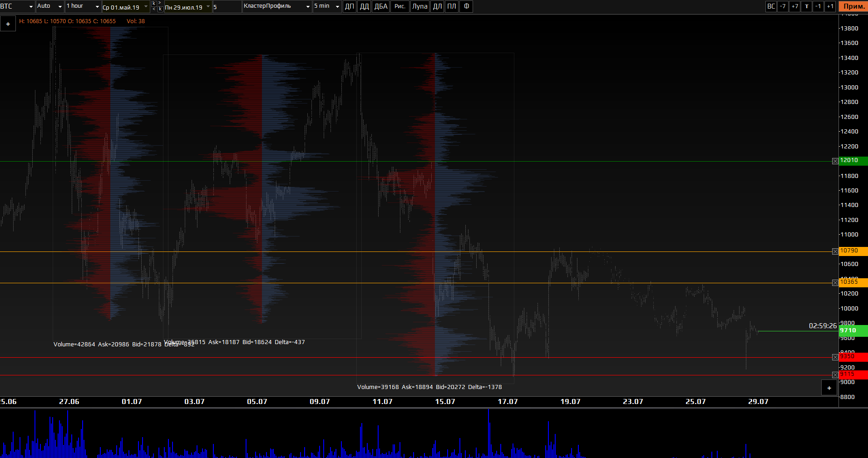This screenshot has height=458, width=868.
Task: Toggle the ДБА toolbar button
Action: tap(380, 6)
